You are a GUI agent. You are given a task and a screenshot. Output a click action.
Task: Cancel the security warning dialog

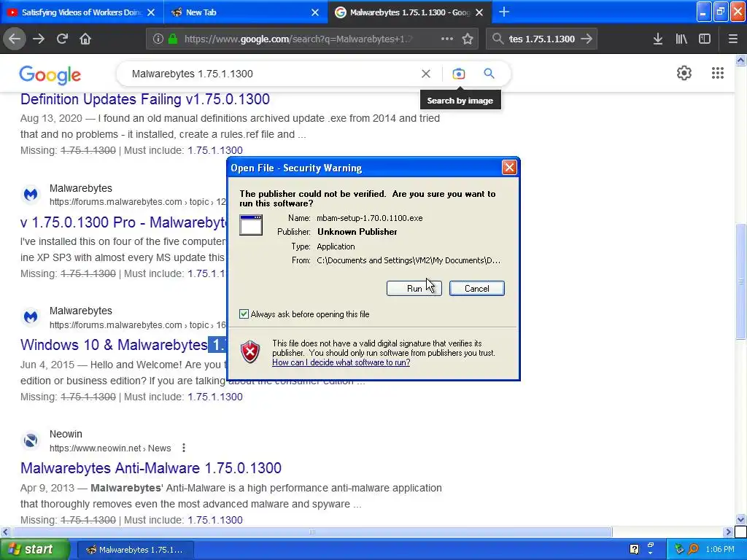[x=477, y=288]
